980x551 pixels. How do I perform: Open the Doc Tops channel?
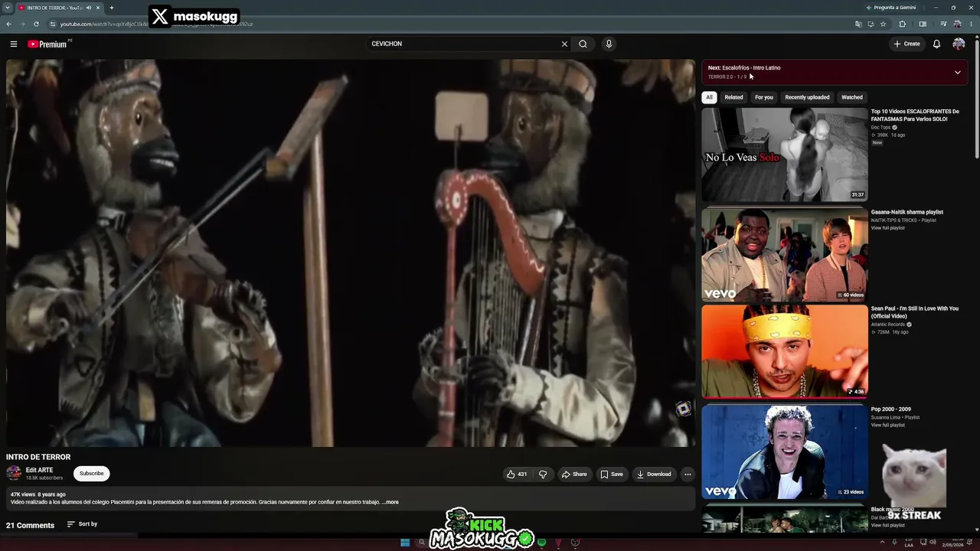[x=881, y=127]
